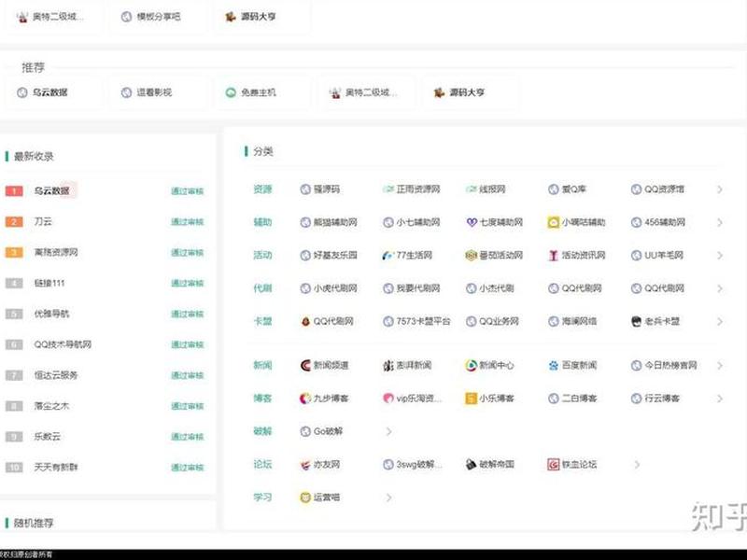Open the 7573卡盟平台 link
The image size is (747, 560).
[423, 321]
